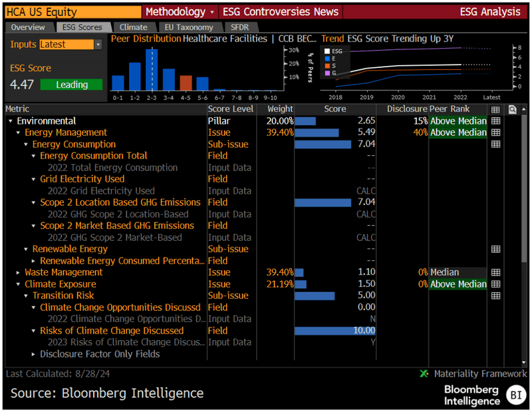The image size is (532, 412).
Task: Collapse the Transition Risk sub-issue
Action: coord(26,296)
